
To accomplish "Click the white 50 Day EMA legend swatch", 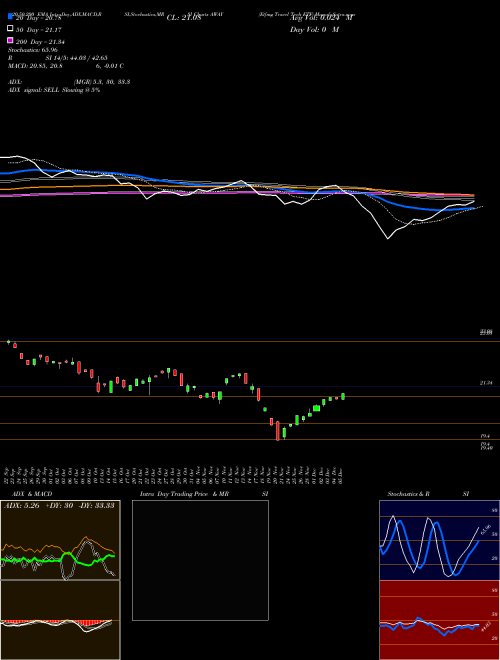I will click(10, 29).
